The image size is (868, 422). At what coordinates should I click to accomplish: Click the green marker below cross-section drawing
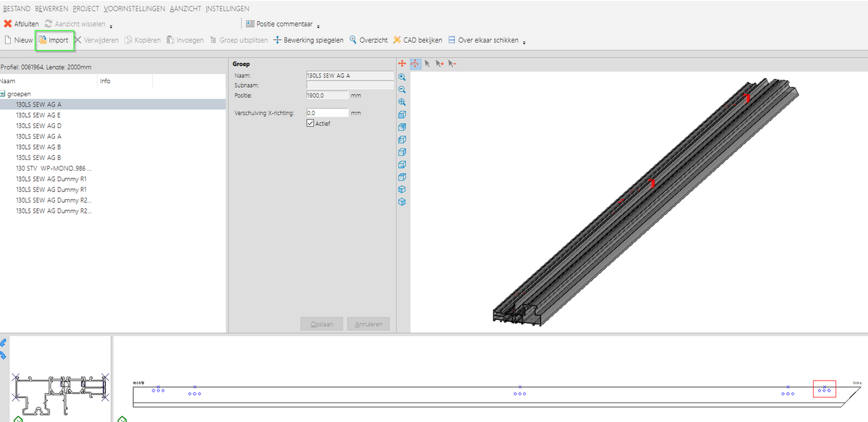(18, 418)
